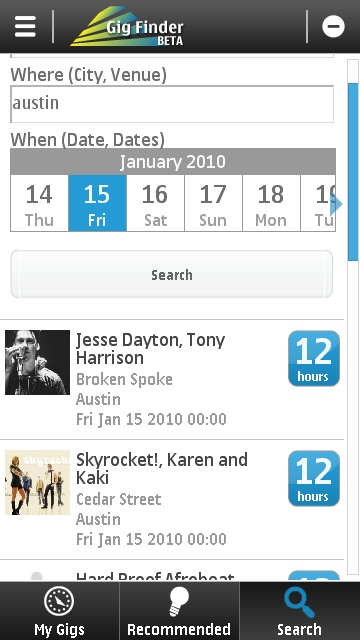Tap 12 hours badge for Skyrocket! gig
The height and width of the screenshot is (640, 360).
point(314,478)
